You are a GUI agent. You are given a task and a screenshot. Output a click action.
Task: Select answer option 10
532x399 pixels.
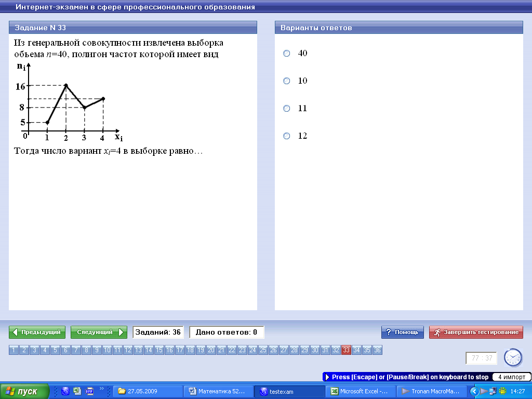286,81
